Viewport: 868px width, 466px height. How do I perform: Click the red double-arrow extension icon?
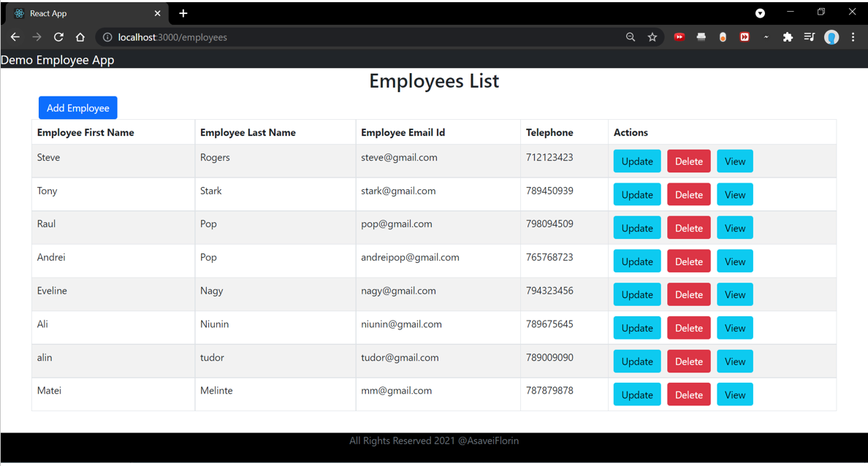745,37
